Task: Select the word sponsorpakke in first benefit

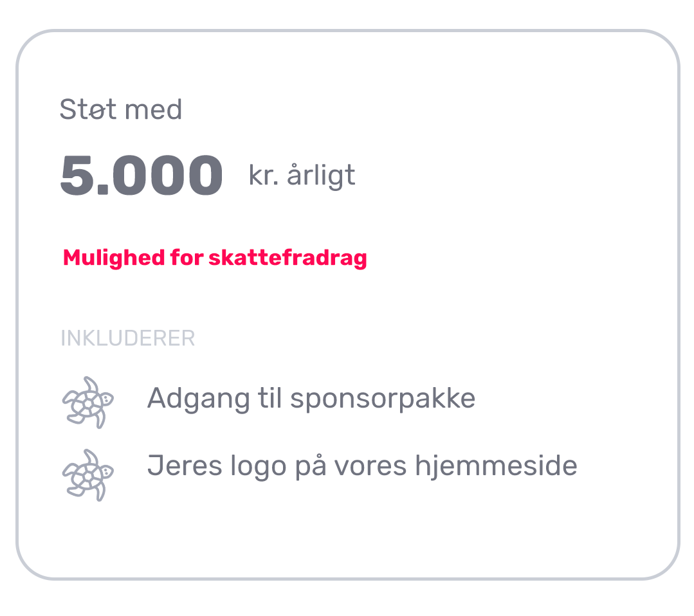Action: point(383,400)
